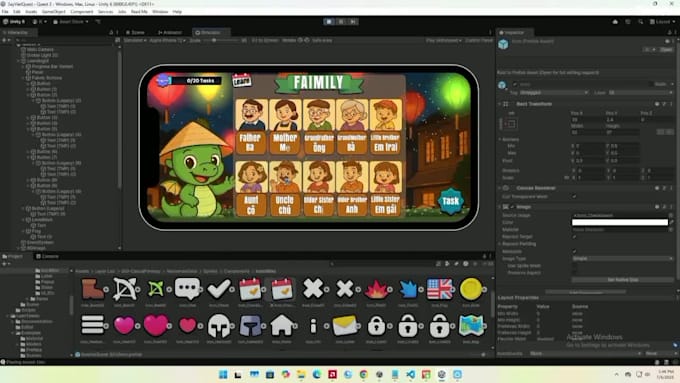
Task: Toggle the object active checkbox in Inspector
Action: click(x=515, y=84)
